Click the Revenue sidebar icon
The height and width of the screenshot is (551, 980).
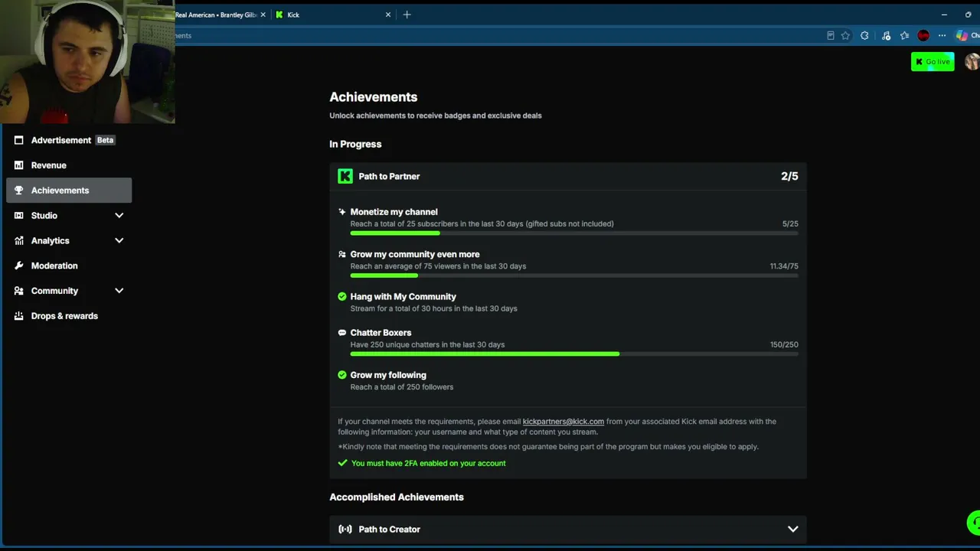[19, 165]
